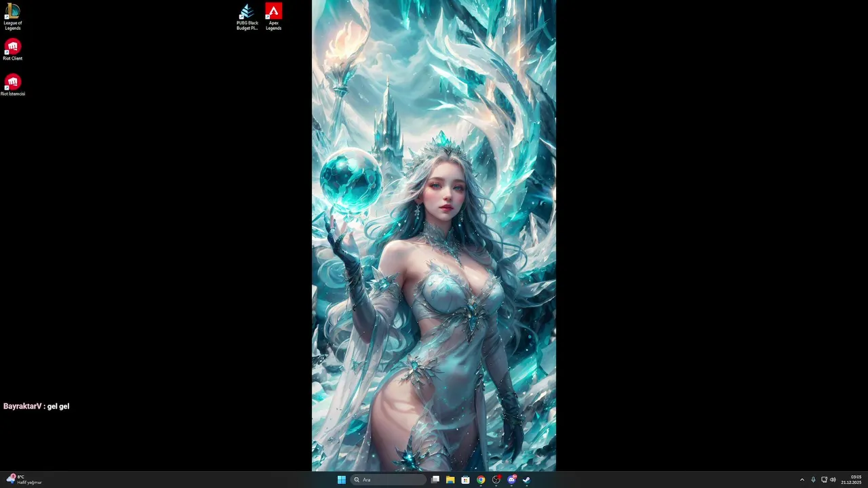Open Steam from the taskbar
Screen dimensions: 868x488
point(527,480)
